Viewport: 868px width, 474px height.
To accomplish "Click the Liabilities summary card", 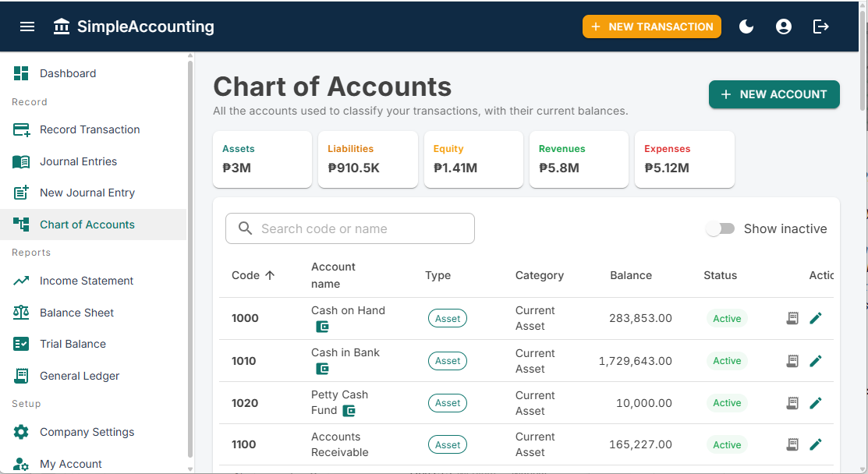I will 367,159.
